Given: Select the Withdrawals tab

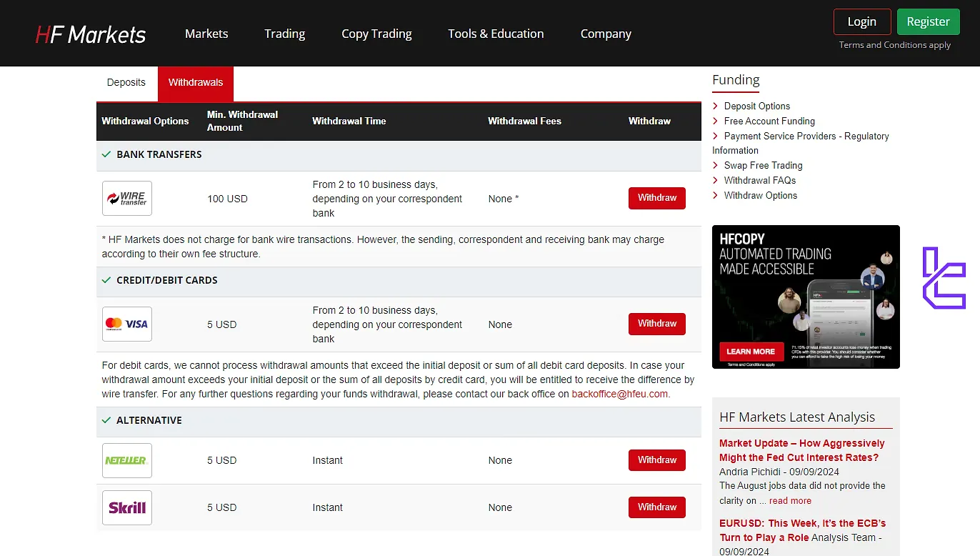Looking at the screenshot, I should [196, 84].
